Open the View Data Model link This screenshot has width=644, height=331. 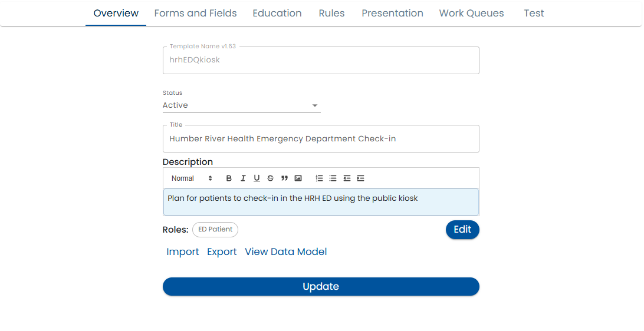click(285, 252)
